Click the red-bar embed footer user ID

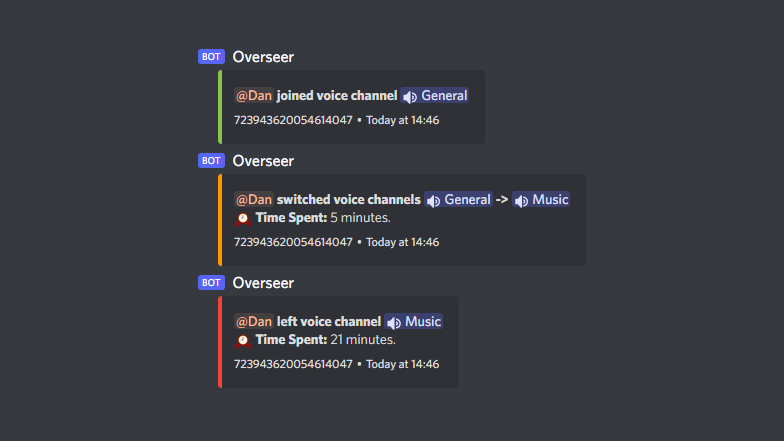(x=293, y=364)
